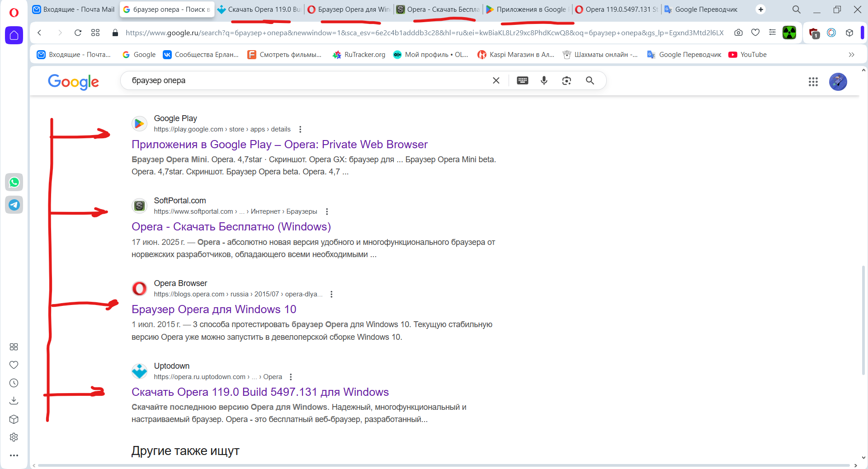
Task: Open sidebar settings gear
Action: coord(14,437)
